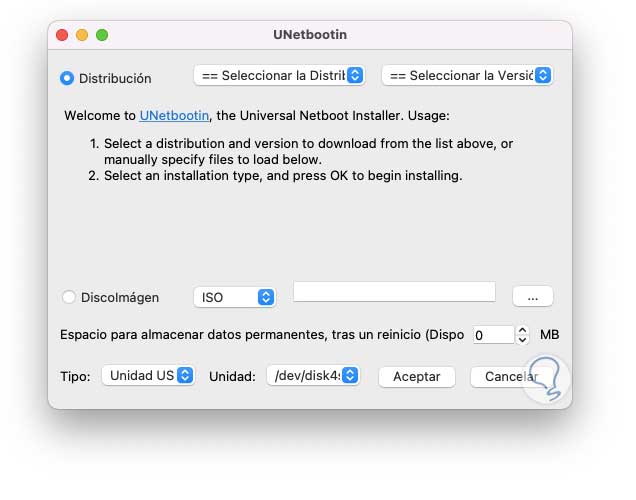Open the Tipo Unidad USB dropdown
This screenshot has height=500, width=636.
point(148,376)
